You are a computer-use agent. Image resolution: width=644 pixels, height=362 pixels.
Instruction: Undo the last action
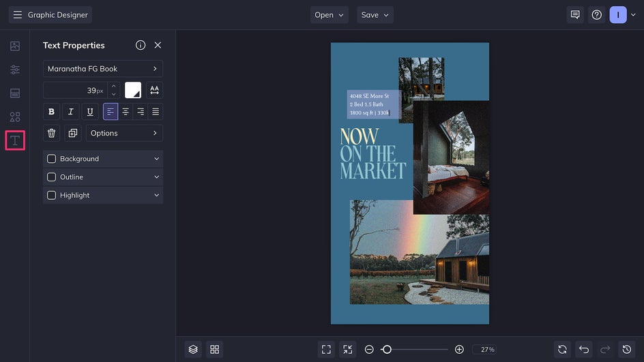point(584,349)
